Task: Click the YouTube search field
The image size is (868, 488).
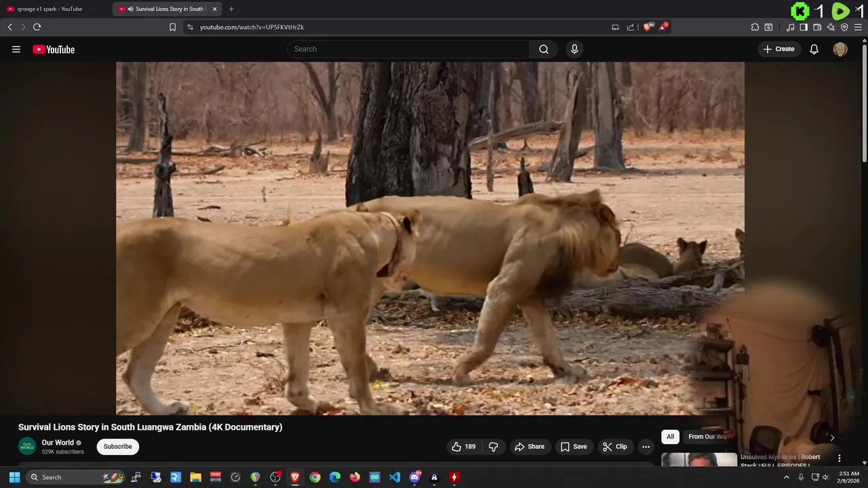Action: [408, 49]
